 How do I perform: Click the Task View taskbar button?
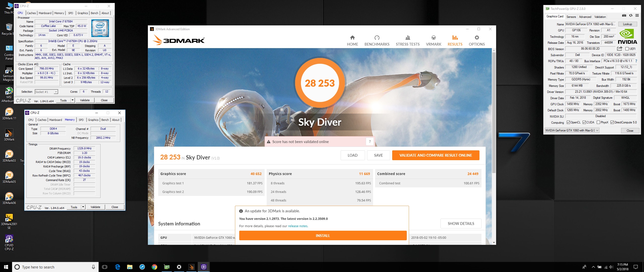click(x=105, y=267)
